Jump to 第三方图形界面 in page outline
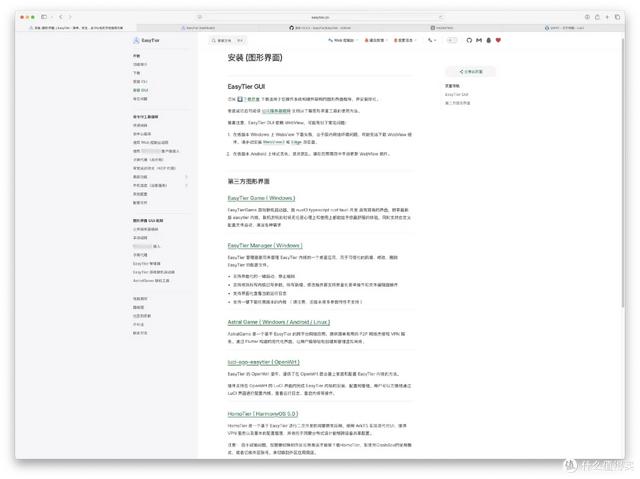The image size is (640, 479). click(458, 103)
